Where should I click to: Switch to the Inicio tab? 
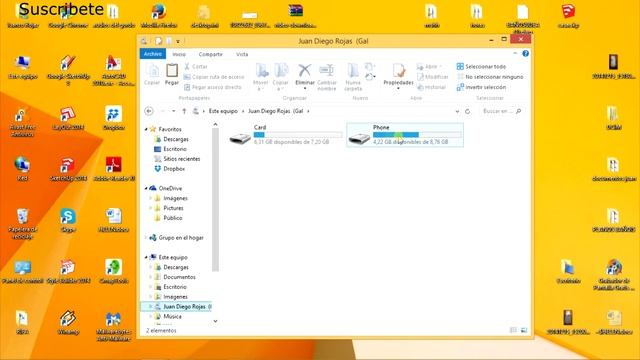click(x=179, y=54)
